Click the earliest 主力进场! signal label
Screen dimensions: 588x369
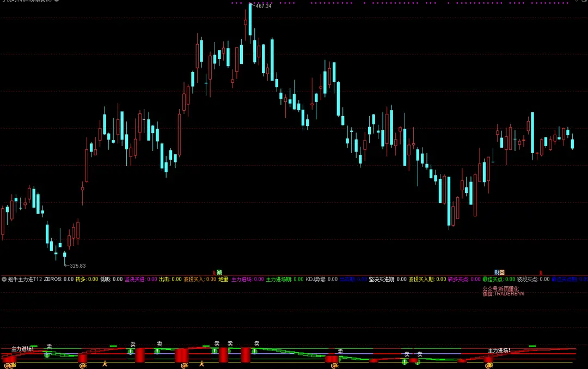(x=22, y=349)
